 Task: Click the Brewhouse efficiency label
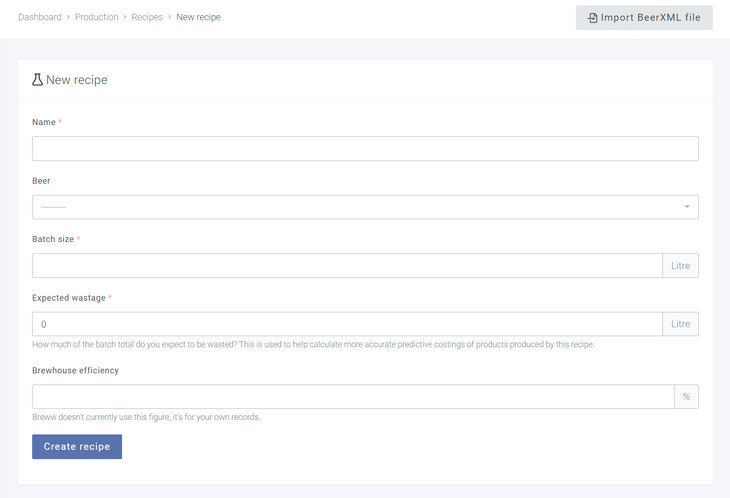click(x=75, y=370)
